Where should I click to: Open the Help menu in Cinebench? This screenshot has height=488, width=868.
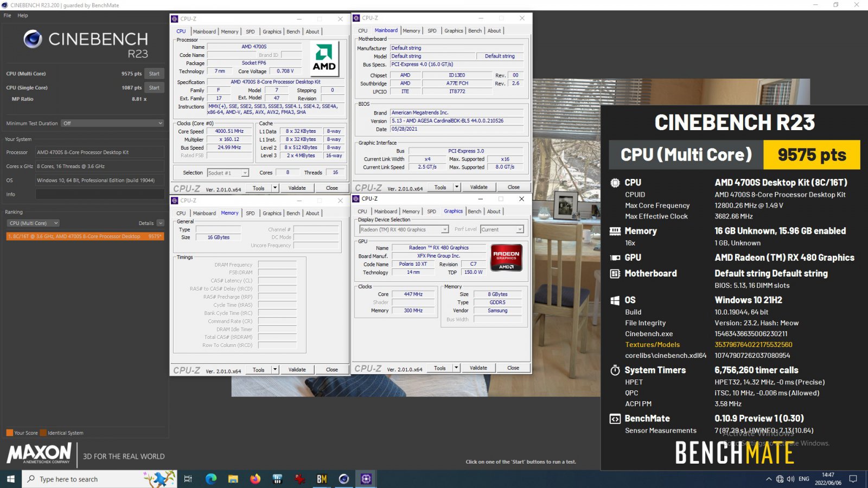coord(23,15)
